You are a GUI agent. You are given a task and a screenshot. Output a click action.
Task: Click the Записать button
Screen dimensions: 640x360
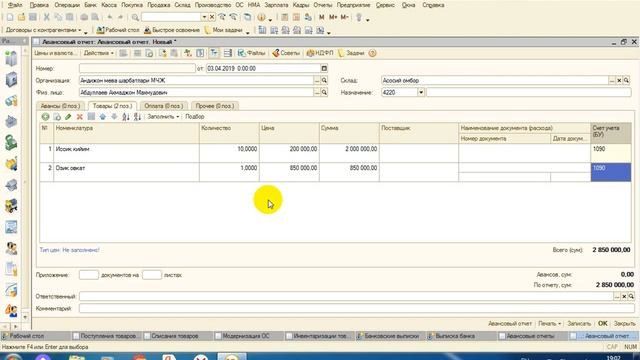pos(579,324)
